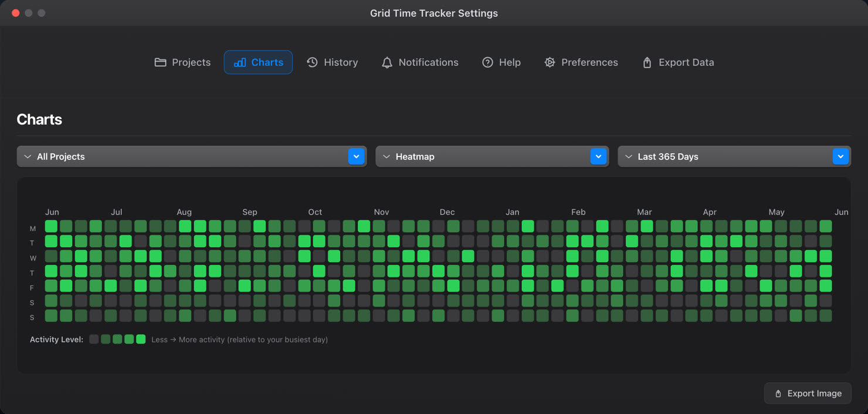
Task: Click blue arrow button on All Projects dropdown
Action: (356, 157)
